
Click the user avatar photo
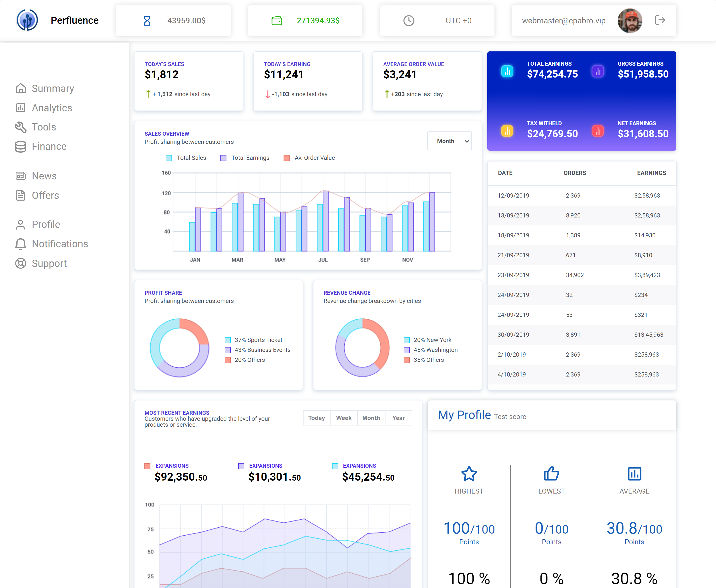(x=630, y=21)
